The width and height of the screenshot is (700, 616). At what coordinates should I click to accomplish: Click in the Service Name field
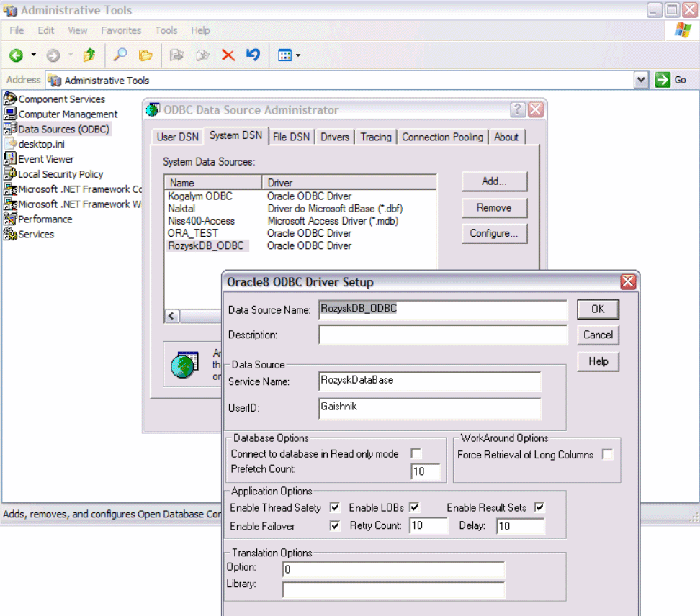point(430,381)
